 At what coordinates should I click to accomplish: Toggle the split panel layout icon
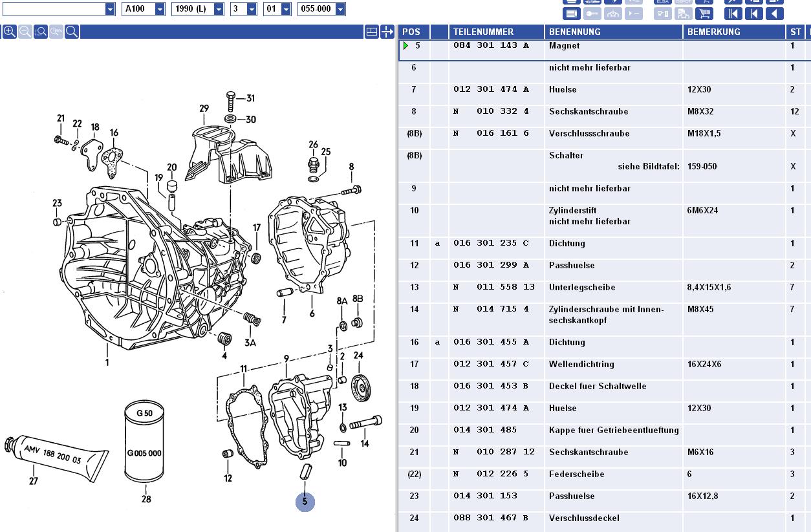point(371,32)
